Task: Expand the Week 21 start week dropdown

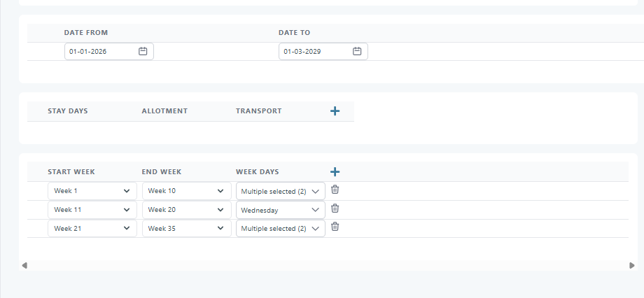Action: pyautogui.click(x=92, y=229)
